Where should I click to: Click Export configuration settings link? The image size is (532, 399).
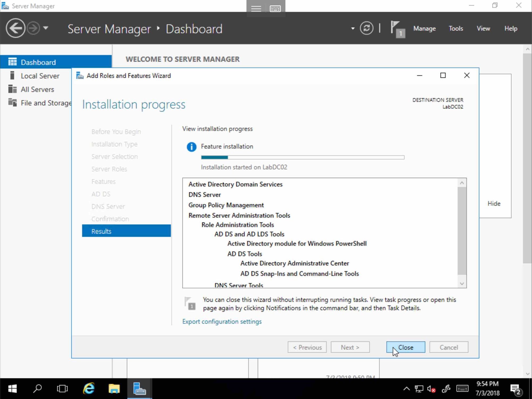[222, 321]
